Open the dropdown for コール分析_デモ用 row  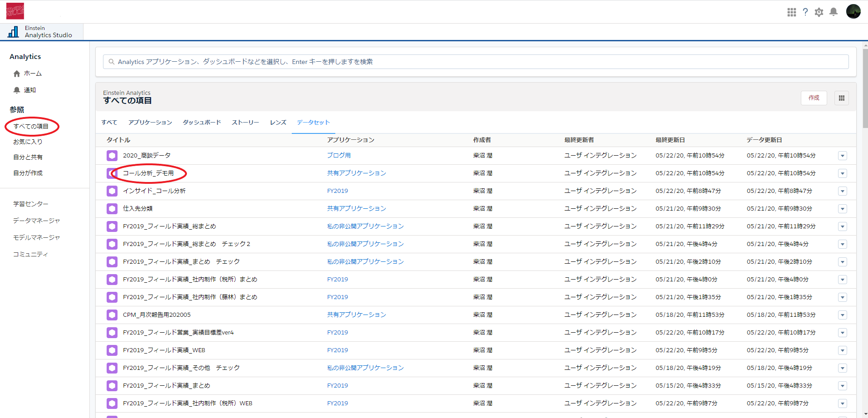(842, 173)
